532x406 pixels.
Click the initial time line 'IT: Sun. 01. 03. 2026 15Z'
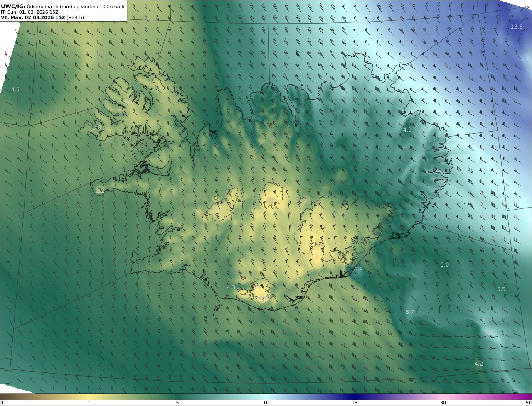30,12
